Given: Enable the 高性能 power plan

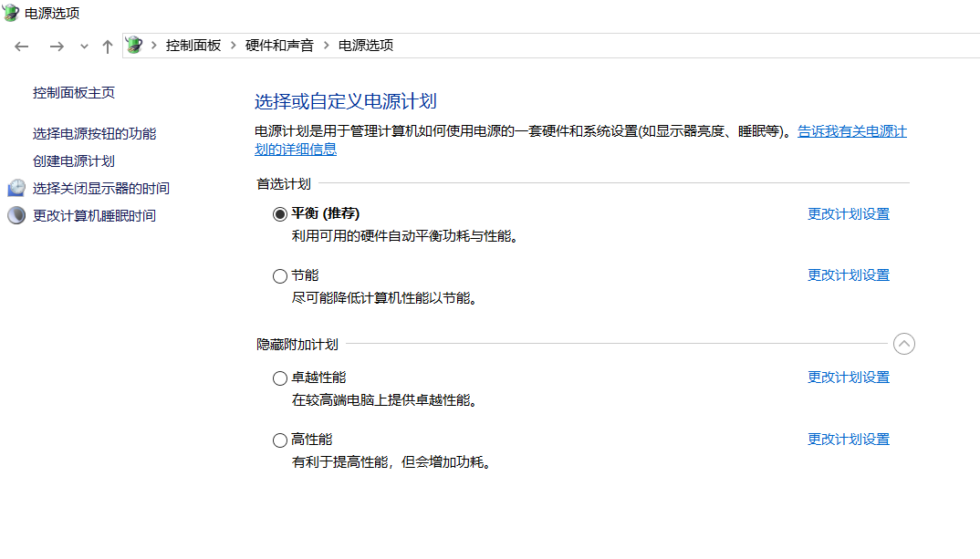Looking at the screenshot, I should click(x=280, y=440).
